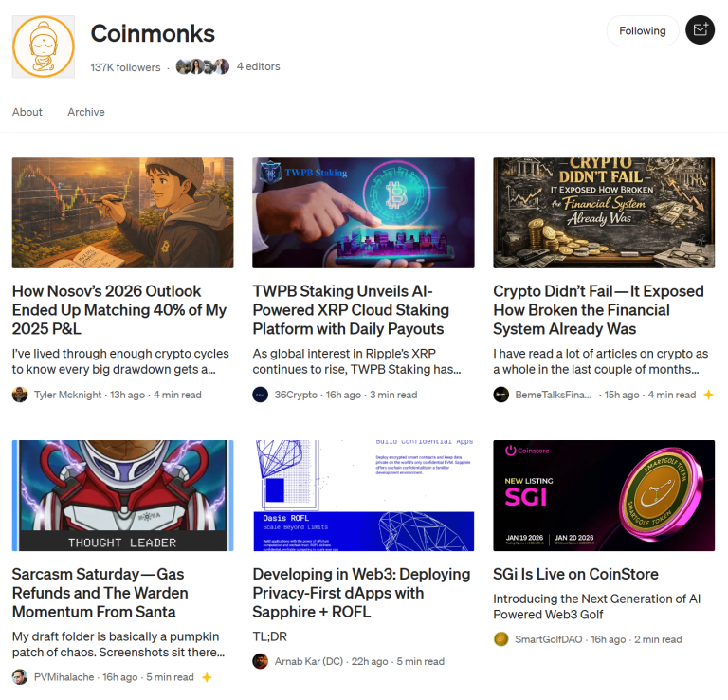Click Arnab Kar (DC) author avatar
The width and height of the screenshot is (728, 700).
point(261,661)
